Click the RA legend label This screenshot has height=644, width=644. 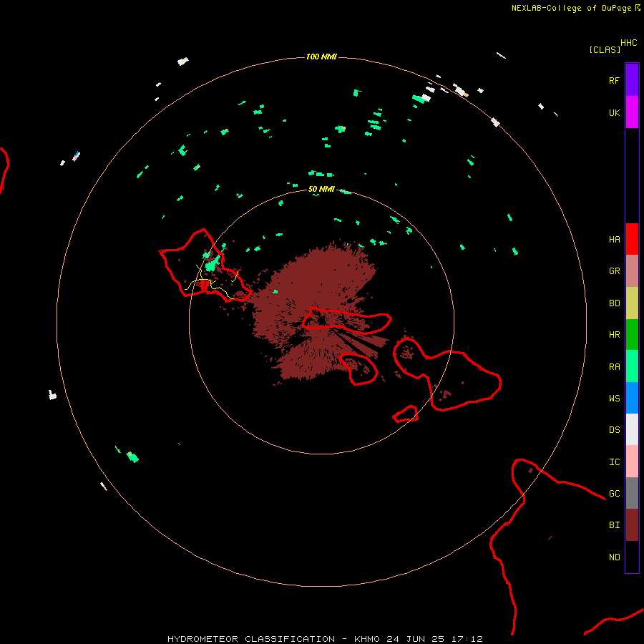614,367
